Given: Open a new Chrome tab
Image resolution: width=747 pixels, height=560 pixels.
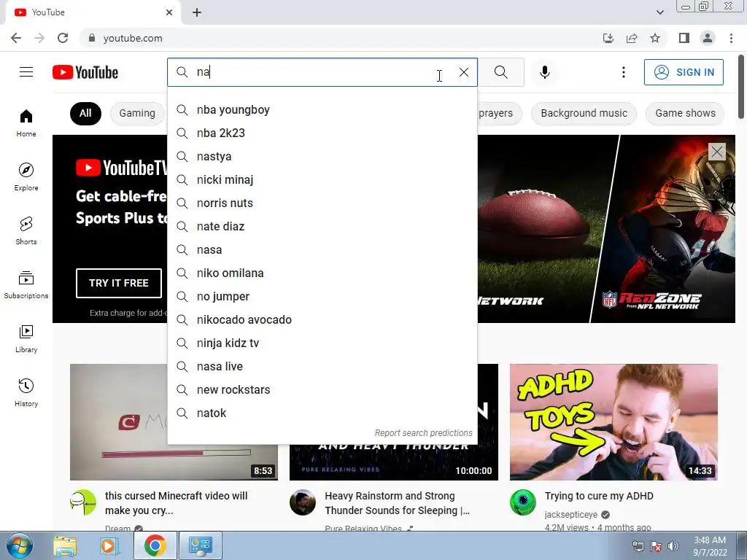Looking at the screenshot, I should (x=197, y=12).
